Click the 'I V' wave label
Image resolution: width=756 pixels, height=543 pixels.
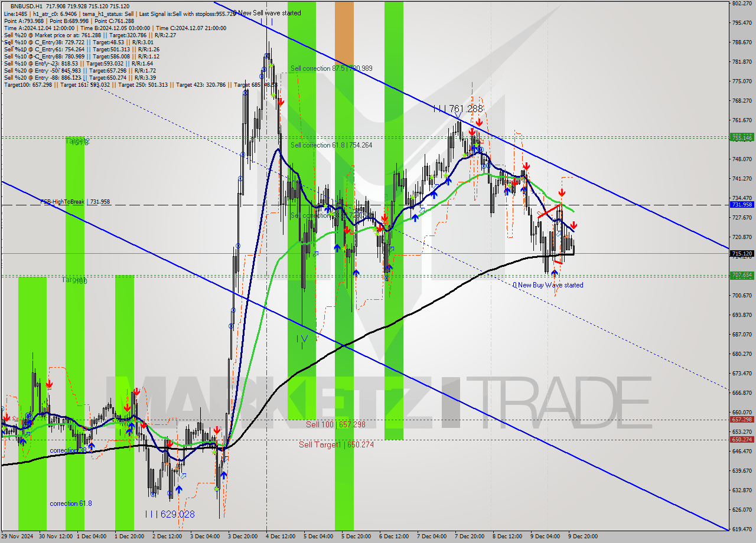pos(302,339)
